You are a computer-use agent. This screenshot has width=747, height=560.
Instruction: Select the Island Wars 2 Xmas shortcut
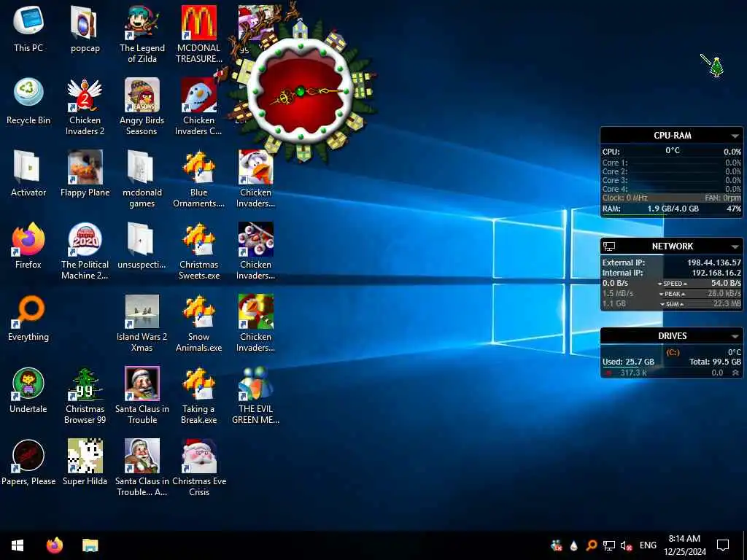pyautogui.click(x=142, y=324)
